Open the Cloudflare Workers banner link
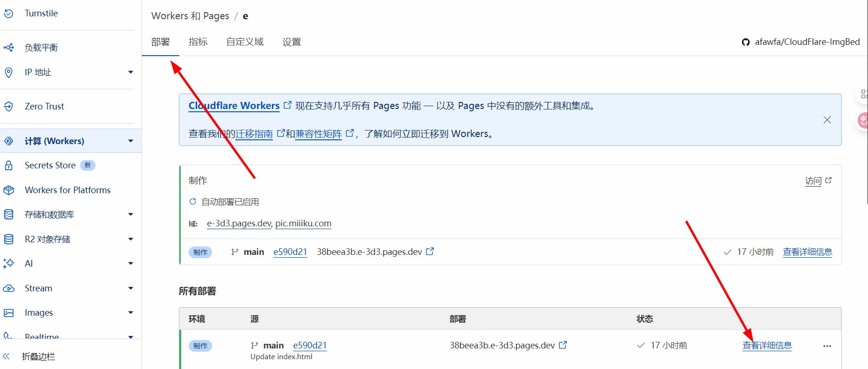 click(x=234, y=106)
